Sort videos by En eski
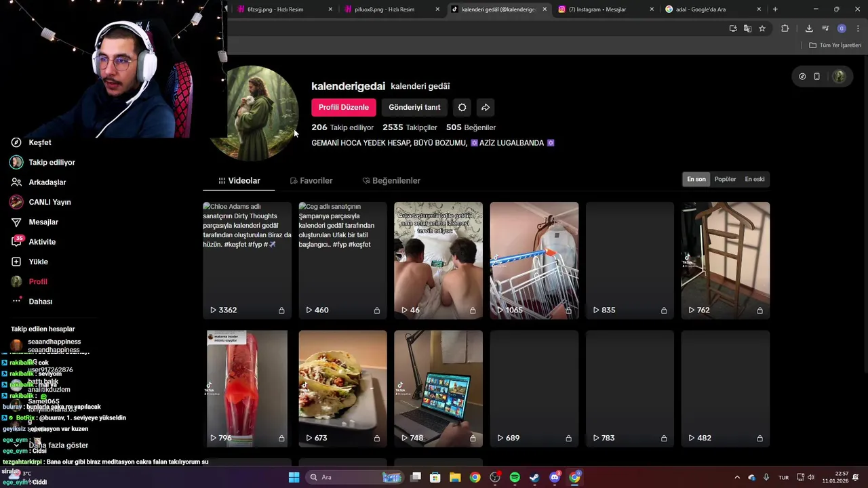Screen dimensions: 868x488 click(755, 179)
